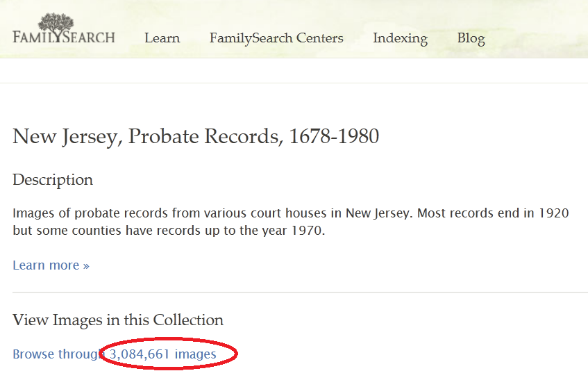Click the "Browse through" link text
Image resolution: width=588 pixels, height=371 pixels.
coord(57,354)
